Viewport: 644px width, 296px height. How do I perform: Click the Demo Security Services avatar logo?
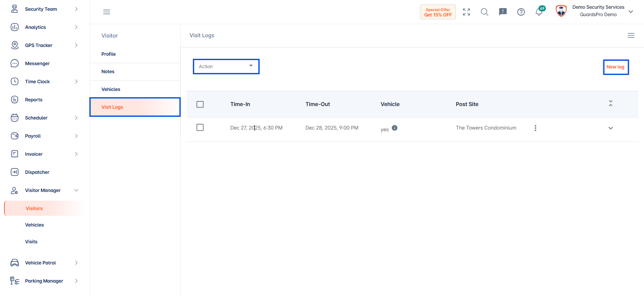tap(561, 11)
